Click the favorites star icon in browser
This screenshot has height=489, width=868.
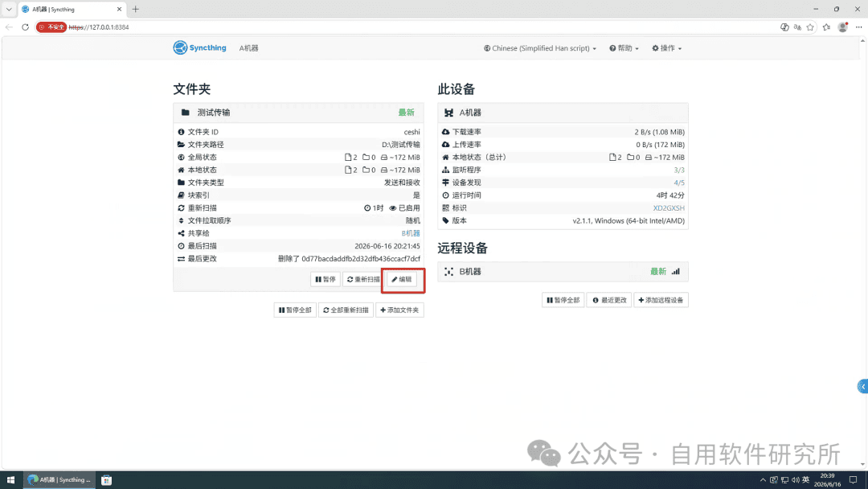pos(810,27)
